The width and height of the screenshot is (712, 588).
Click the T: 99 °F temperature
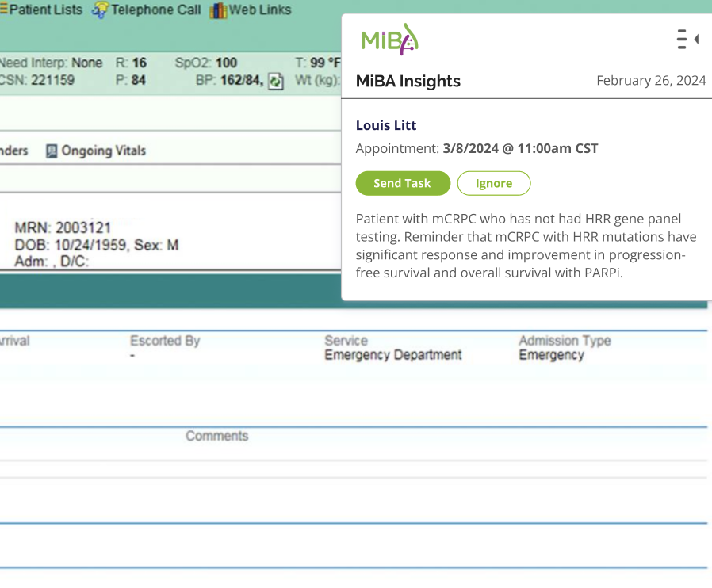tap(317, 63)
